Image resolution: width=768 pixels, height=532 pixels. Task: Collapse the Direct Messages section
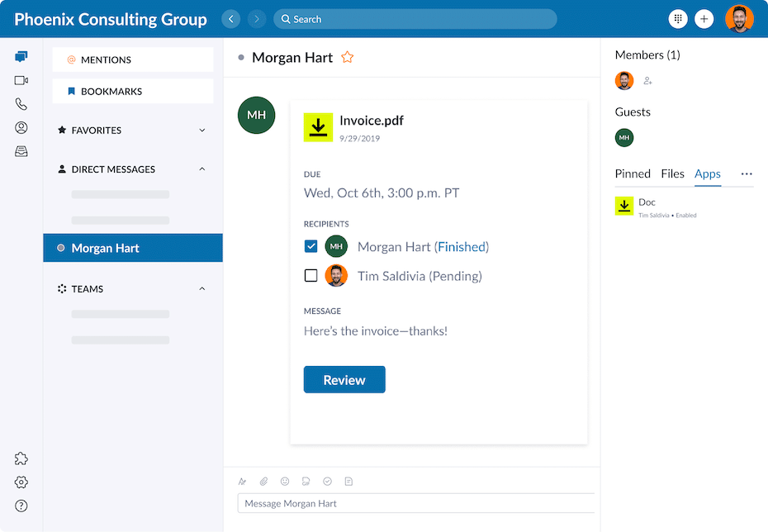click(x=202, y=169)
